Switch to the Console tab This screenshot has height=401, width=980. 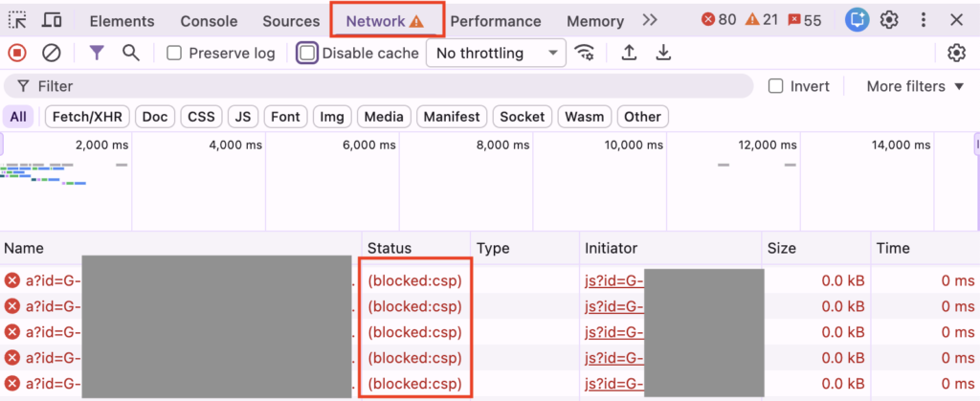click(x=209, y=21)
